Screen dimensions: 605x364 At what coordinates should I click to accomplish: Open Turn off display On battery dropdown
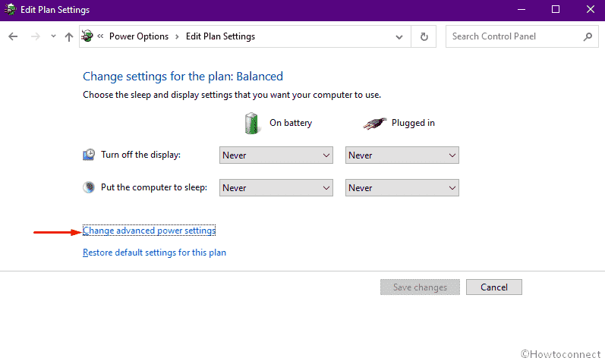click(x=276, y=155)
